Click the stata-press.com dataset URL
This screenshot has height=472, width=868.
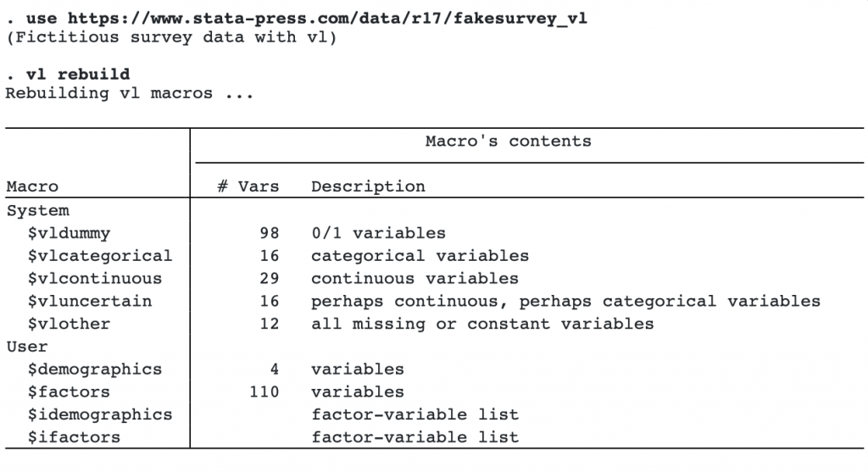327,19
